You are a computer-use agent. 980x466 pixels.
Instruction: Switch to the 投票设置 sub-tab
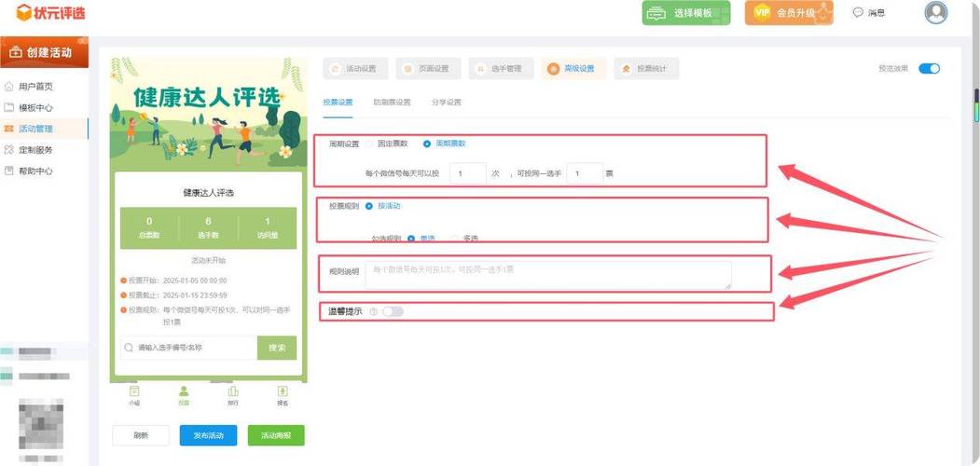[x=338, y=103]
